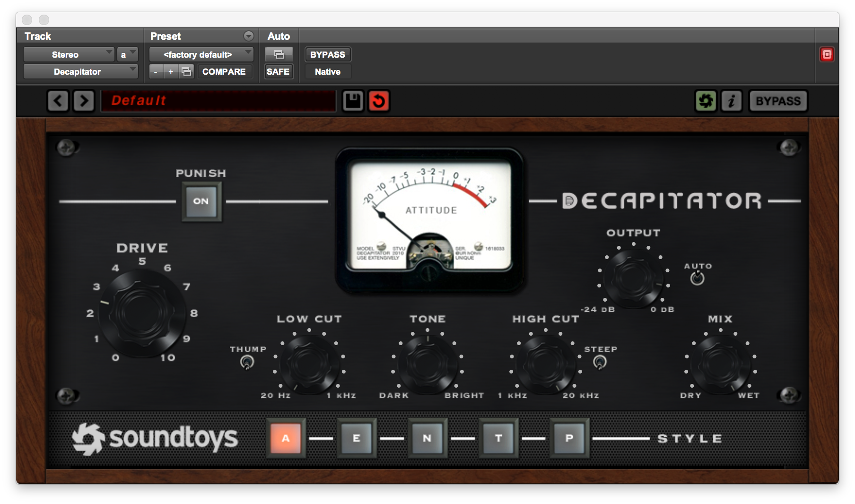The width and height of the screenshot is (855, 504).
Task: Click the -24 dB output label
Action: click(x=597, y=310)
